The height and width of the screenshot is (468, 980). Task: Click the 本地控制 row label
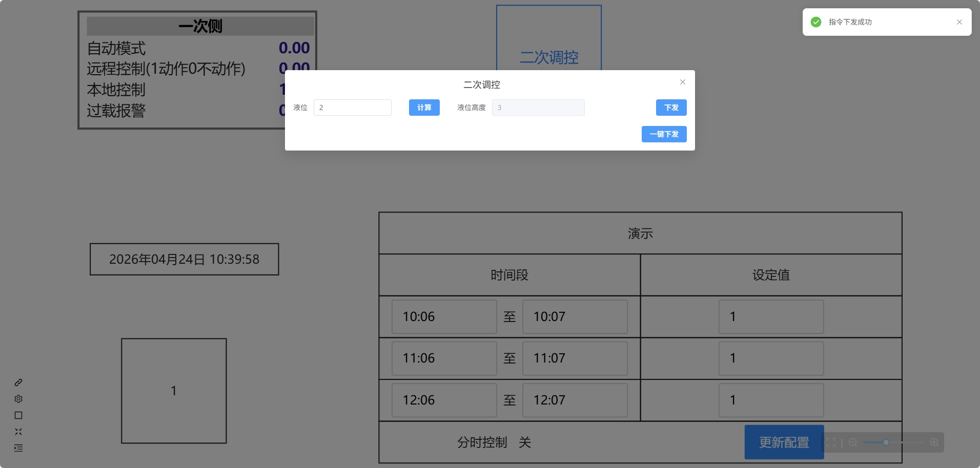pos(116,90)
